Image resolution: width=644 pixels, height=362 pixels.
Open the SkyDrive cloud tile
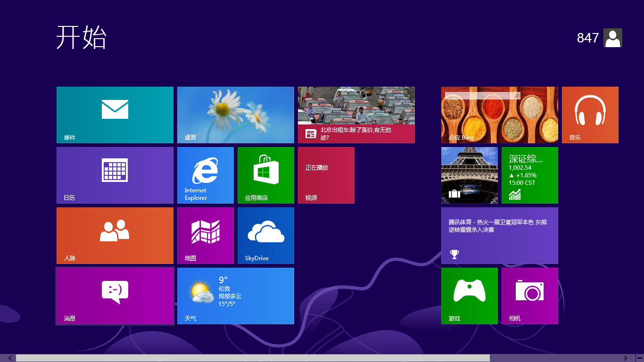(x=265, y=235)
